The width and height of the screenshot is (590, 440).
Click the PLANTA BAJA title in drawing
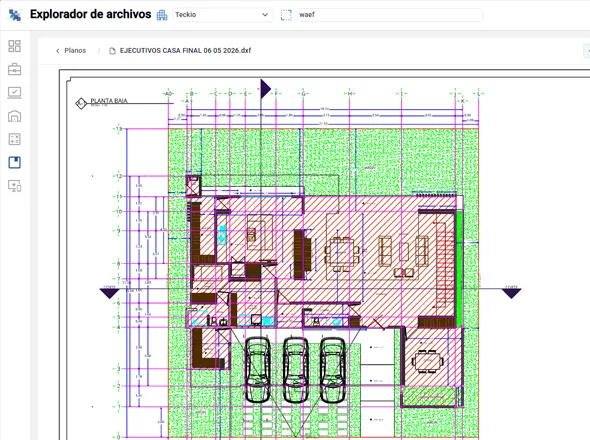[109, 100]
